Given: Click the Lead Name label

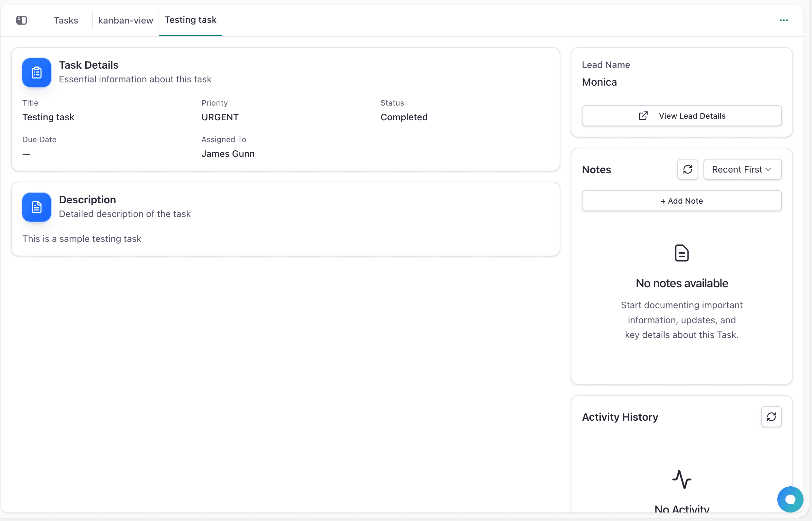Looking at the screenshot, I should point(606,65).
